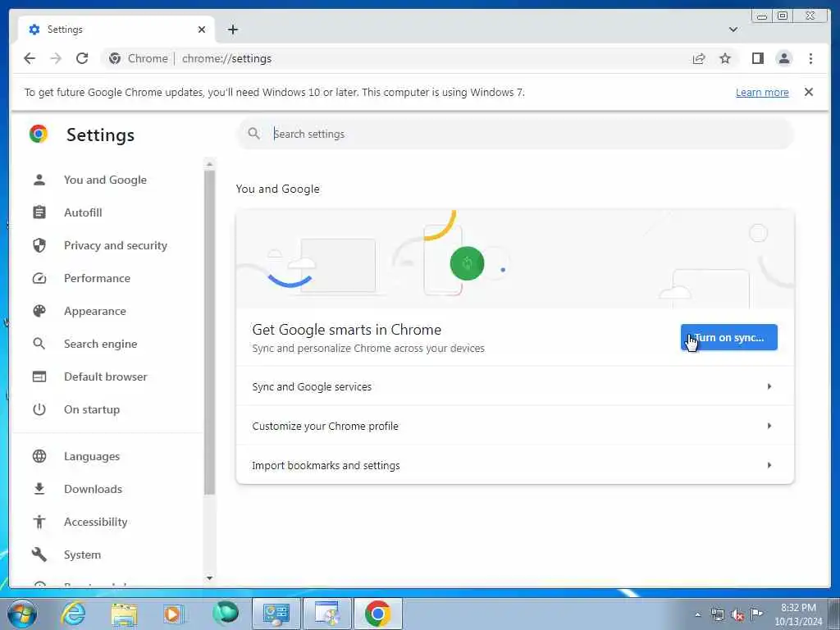Screen dimensions: 840x630
Task: Launch Internet Explorer from taskbar
Action: coord(73,614)
